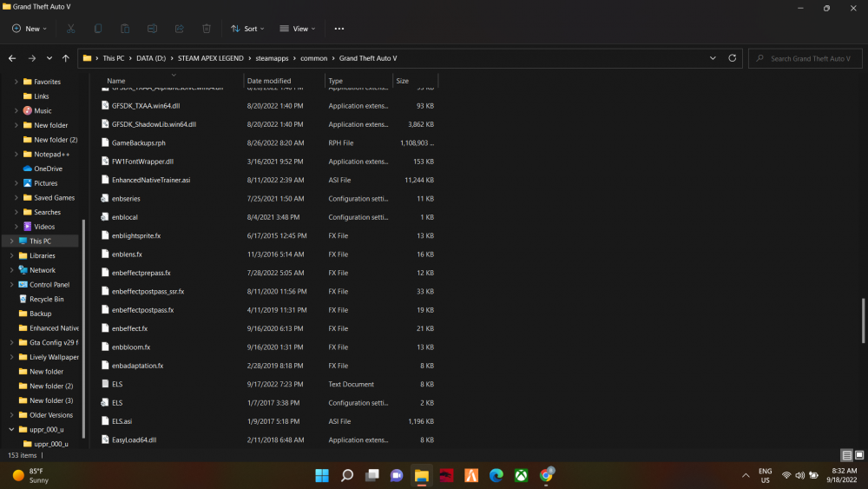Click STEAM APEX LEGEND breadcrumb
The width and height of the screenshot is (868, 489).
pos(210,58)
